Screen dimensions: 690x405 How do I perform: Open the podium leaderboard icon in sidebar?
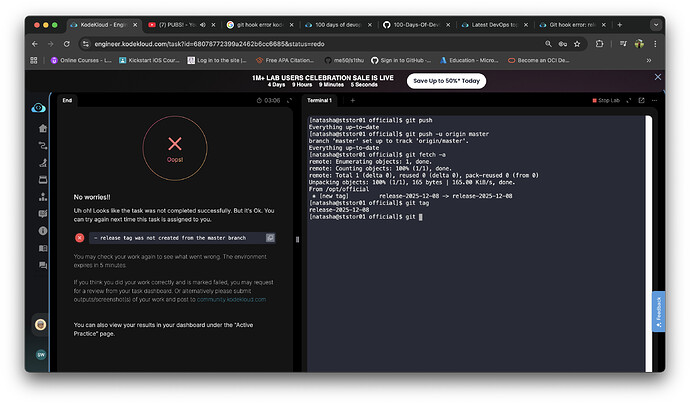(43, 197)
